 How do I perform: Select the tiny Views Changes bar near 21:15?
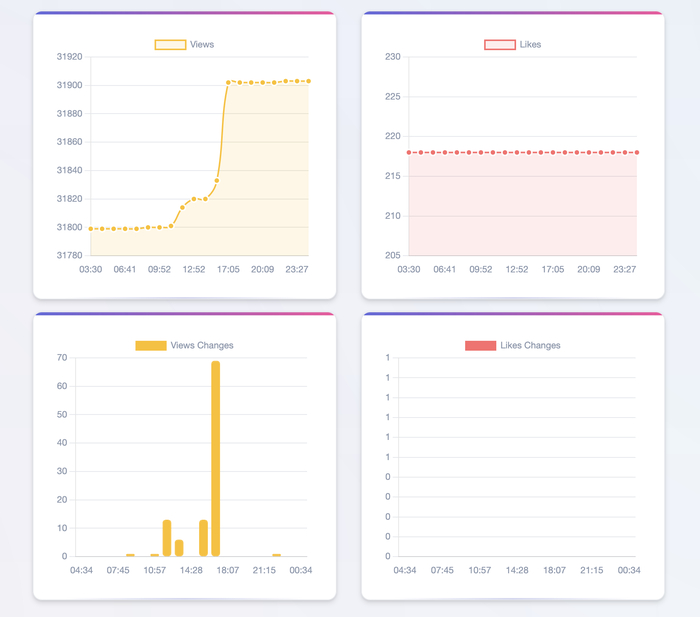(x=276, y=555)
